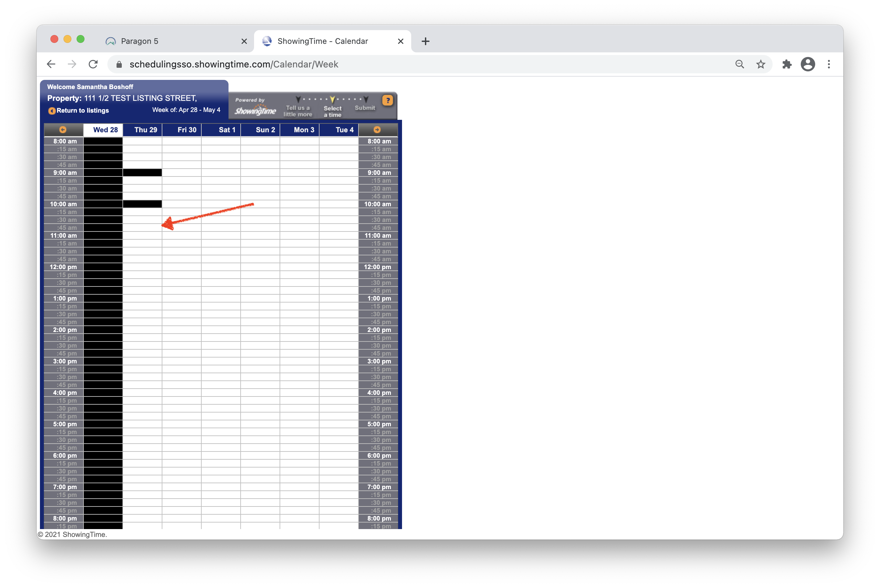Click Return to listings link

[x=82, y=111]
